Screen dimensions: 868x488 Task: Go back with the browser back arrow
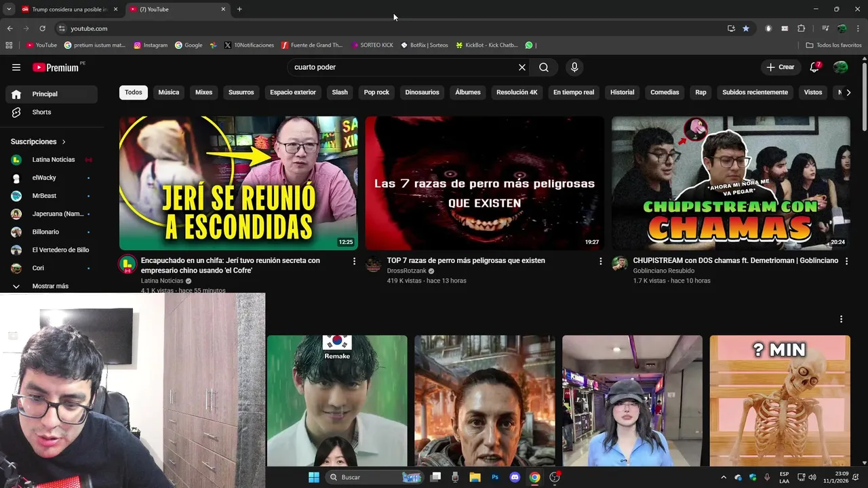[9, 28]
